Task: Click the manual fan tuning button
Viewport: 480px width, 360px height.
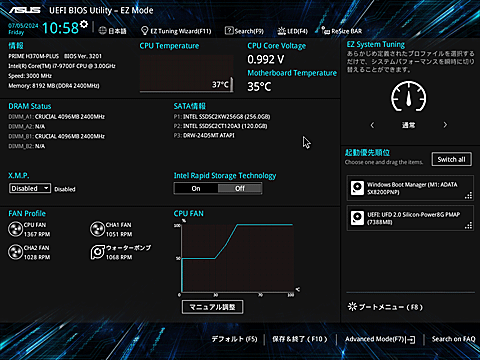Action: (x=212, y=307)
